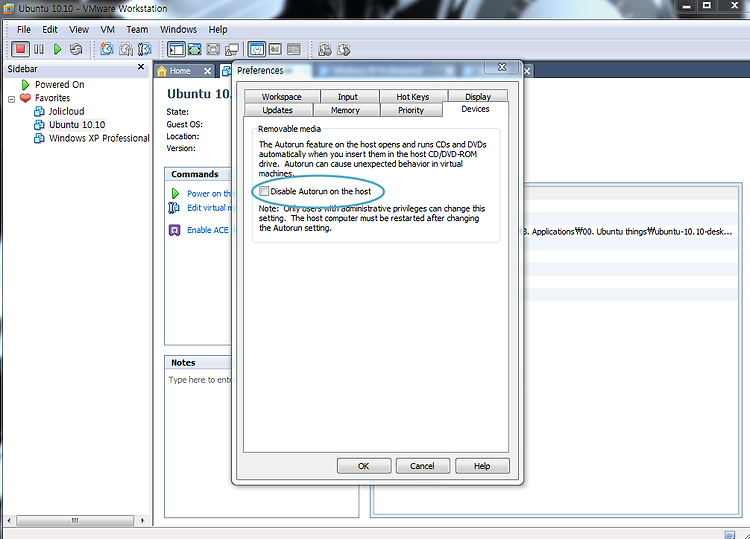Switch to the Hot Keys preferences tab
Screen dimensions: 750x539
tap(413, 97)
